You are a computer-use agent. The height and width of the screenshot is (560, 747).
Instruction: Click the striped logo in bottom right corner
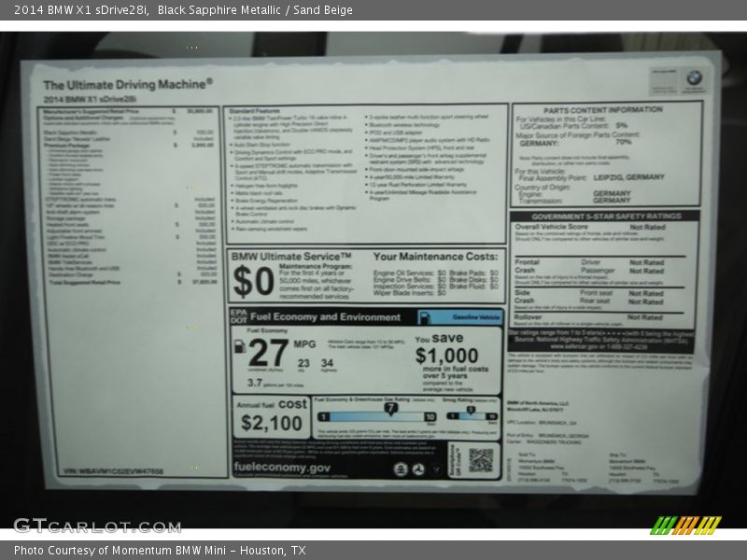pos(685,525)
